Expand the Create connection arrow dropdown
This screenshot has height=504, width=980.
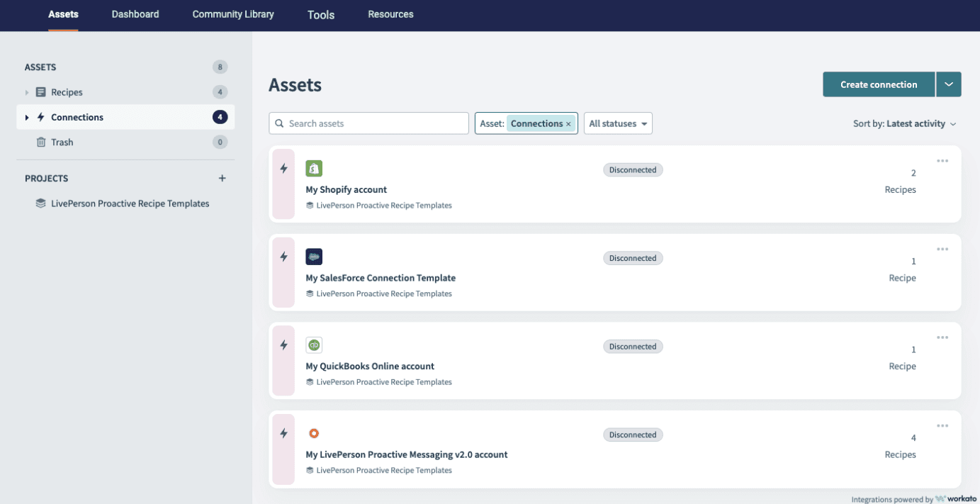pyautogui.click(x=948, y=84)
